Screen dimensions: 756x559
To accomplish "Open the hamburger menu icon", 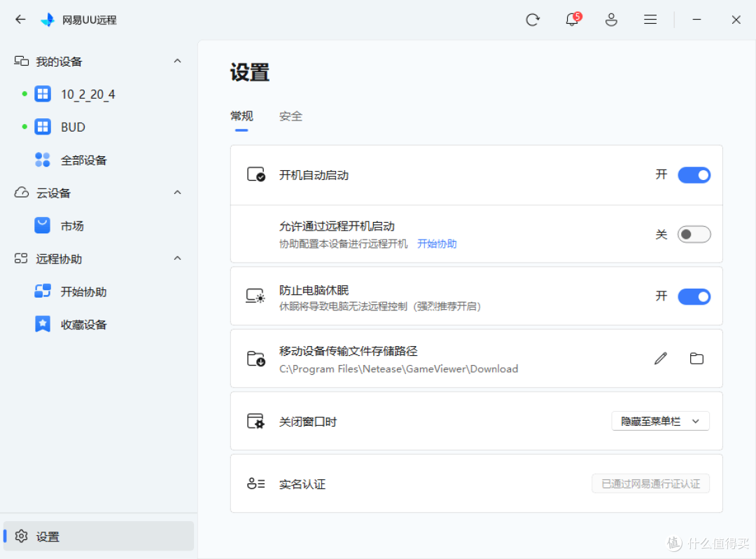I will pos(650,20).
